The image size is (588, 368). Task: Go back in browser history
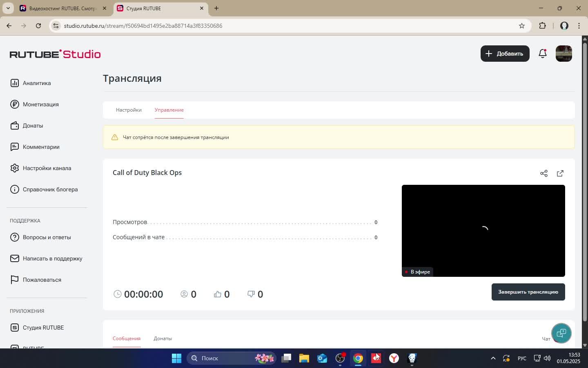tap(9, 26)
